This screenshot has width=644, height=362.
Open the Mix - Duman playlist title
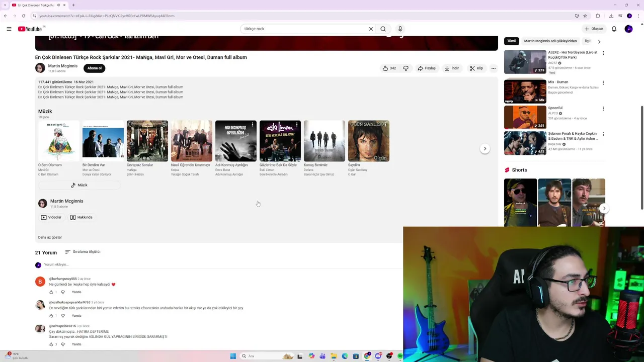click(x=558, y=82)
